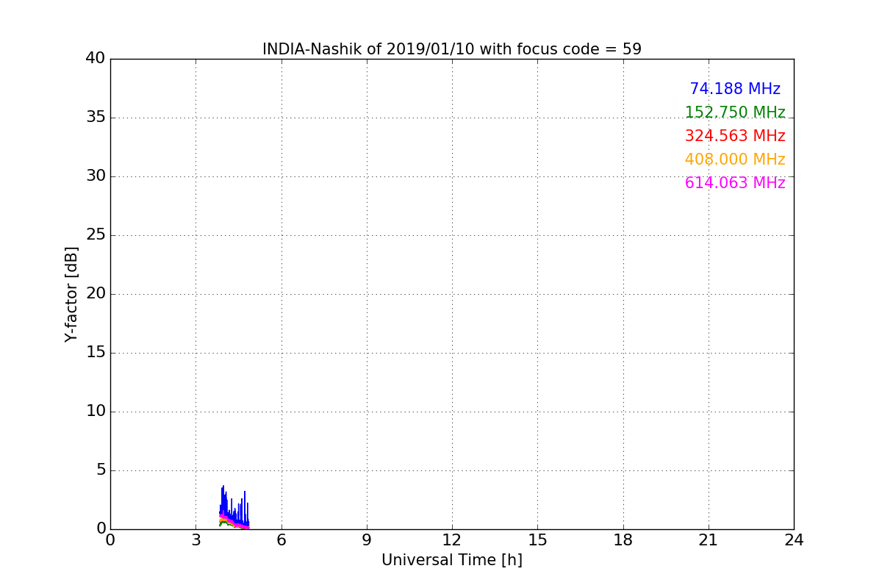This screenshot has height=588, width=882.
Task: Select the 21 tick on the time axis
Action: (709, 539)
